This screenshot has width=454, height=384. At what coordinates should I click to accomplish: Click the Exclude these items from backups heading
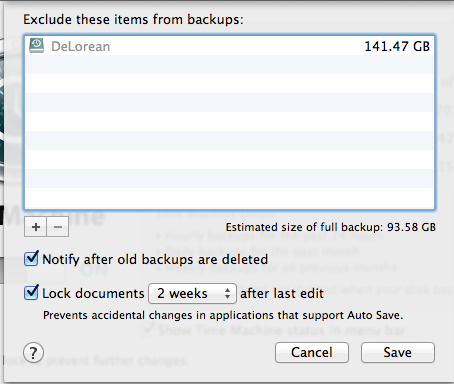click(x=133, y=19)
